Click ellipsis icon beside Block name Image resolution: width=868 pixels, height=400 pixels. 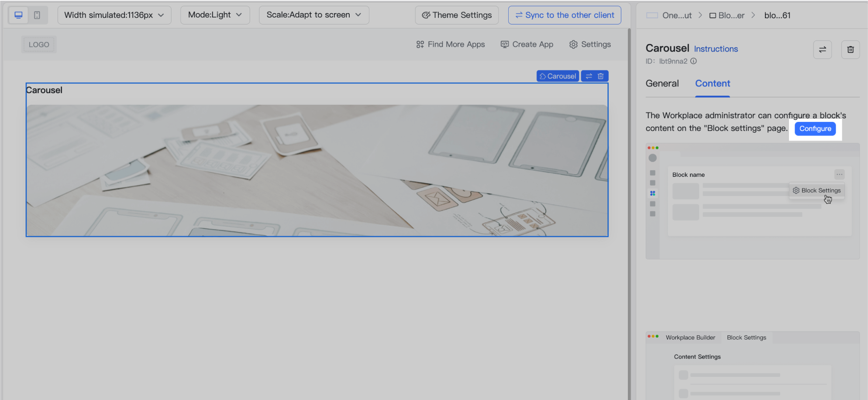click(839, 174)
